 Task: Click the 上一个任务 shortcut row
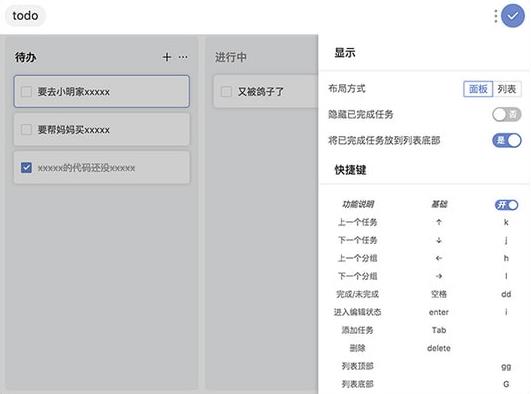(425, 222)
